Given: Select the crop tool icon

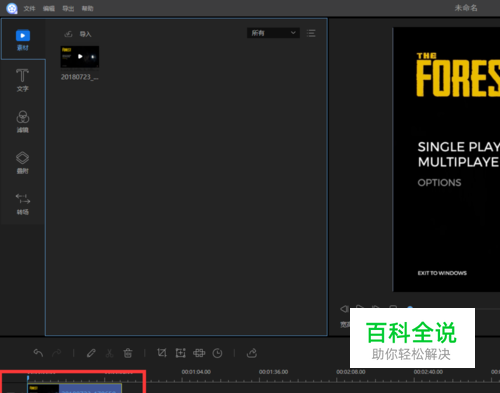Looking at the screenshot, I should pyautogui.click(x=162, y=353).
